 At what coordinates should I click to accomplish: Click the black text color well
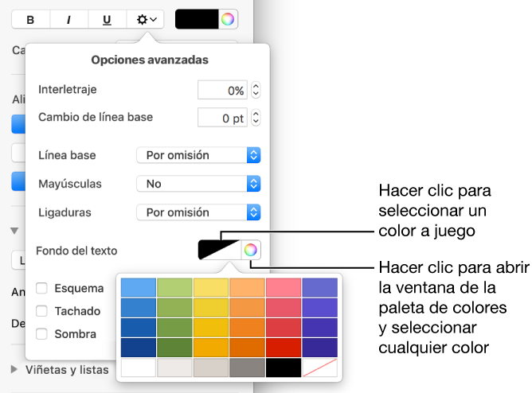coord(197,19)
